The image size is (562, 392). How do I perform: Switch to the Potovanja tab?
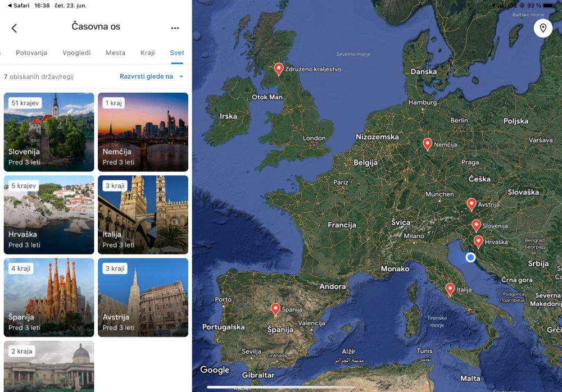tap(31, 53)
